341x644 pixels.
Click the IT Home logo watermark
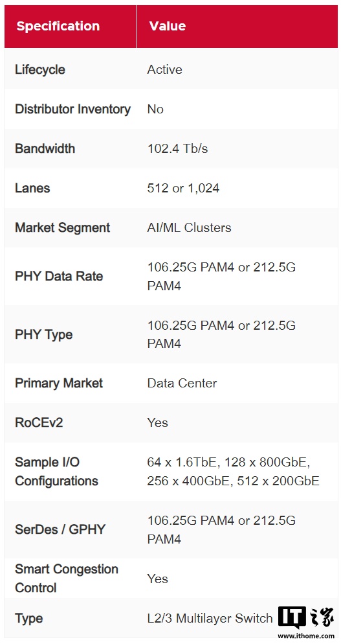coord(305,617)
